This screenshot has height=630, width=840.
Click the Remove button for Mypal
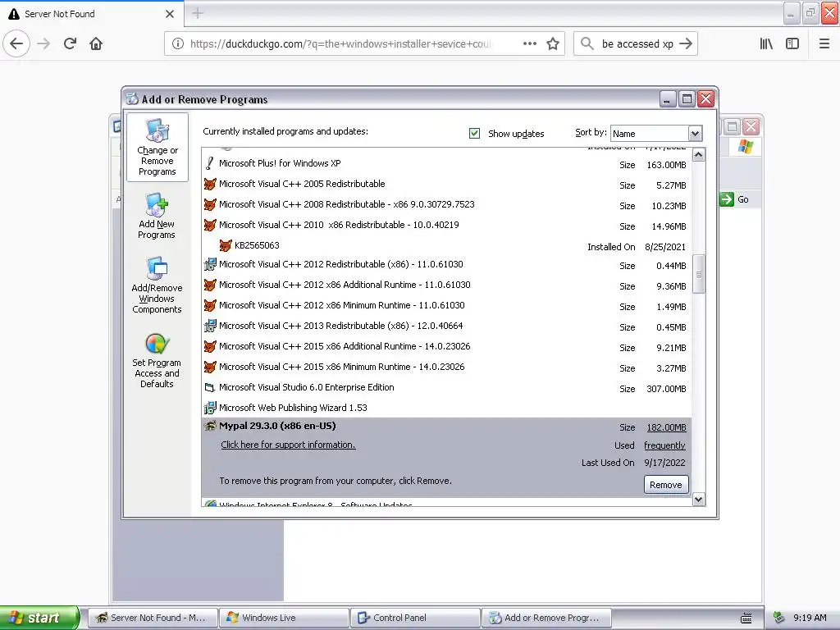point(666,485)
